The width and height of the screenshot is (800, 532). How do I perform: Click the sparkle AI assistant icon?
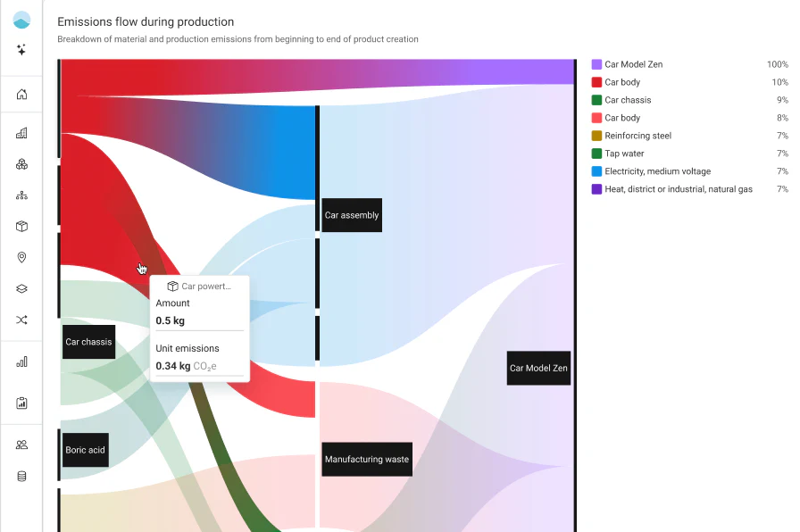coord(21,50)
